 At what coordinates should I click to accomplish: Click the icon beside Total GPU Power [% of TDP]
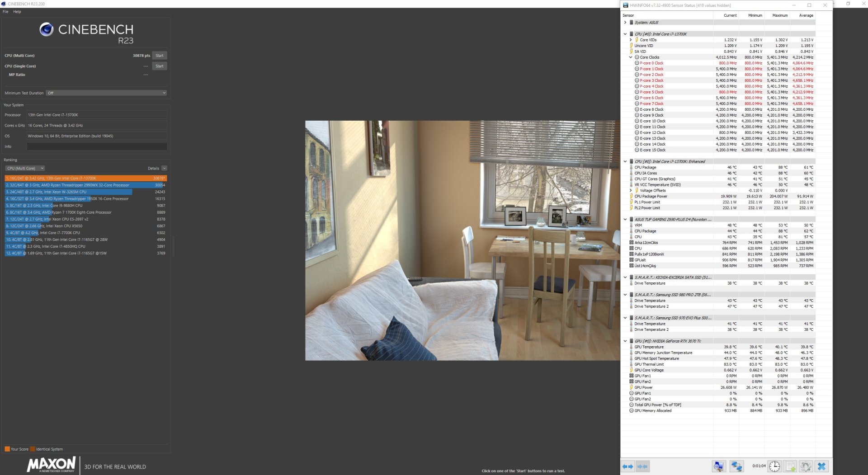[x=632, y=405]
